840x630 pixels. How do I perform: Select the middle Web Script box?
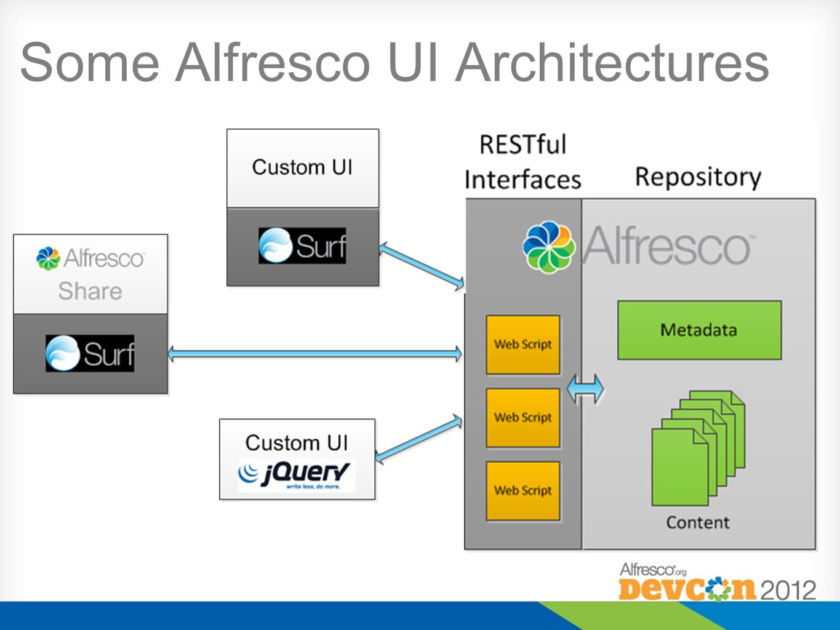tap(523, 417)
